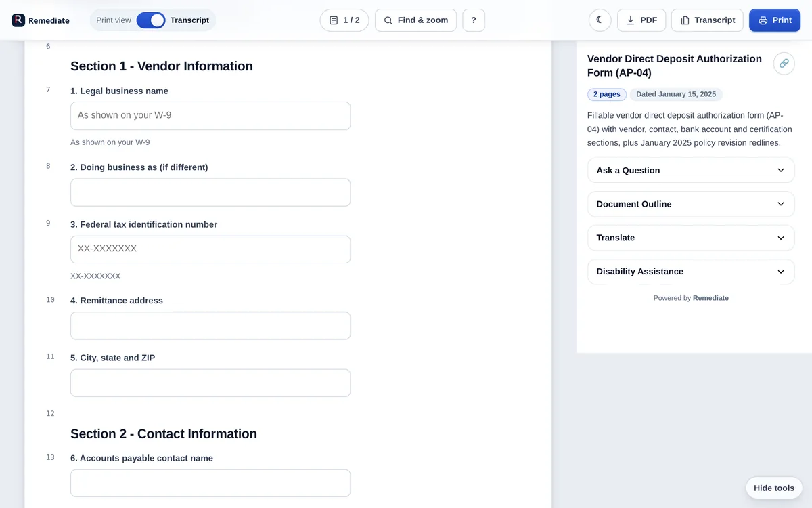Image resolution: width=812 pixels, height=508 pixels.
Task: Expand the Disability Assistance section
Action: (691, 272)
